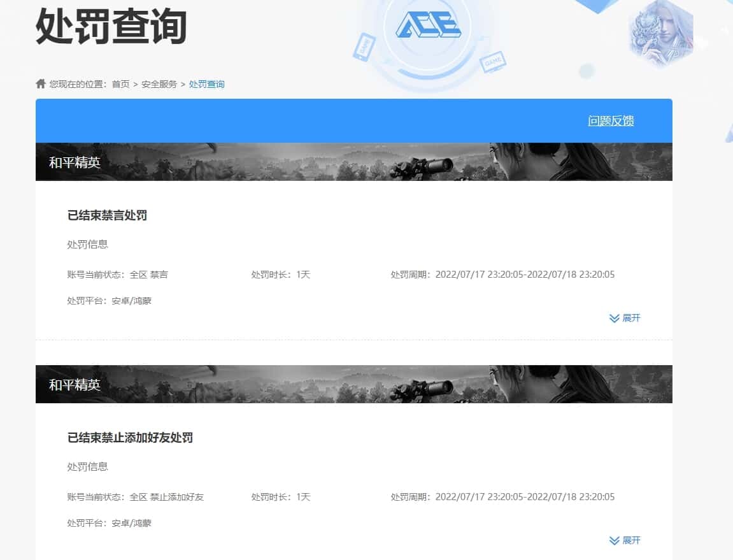Image resolution: width=733 pixels, height=560 pixels.
Task: Click the ACE logo at top
Action: tap(428, 25)
